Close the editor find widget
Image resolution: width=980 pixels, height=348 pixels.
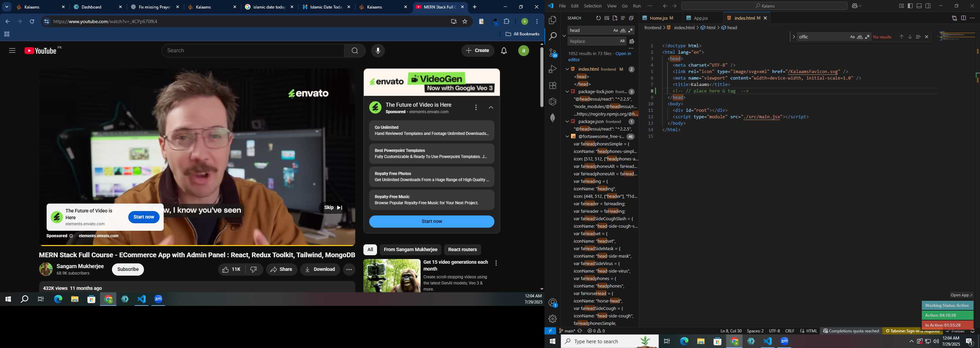point(927,37)
